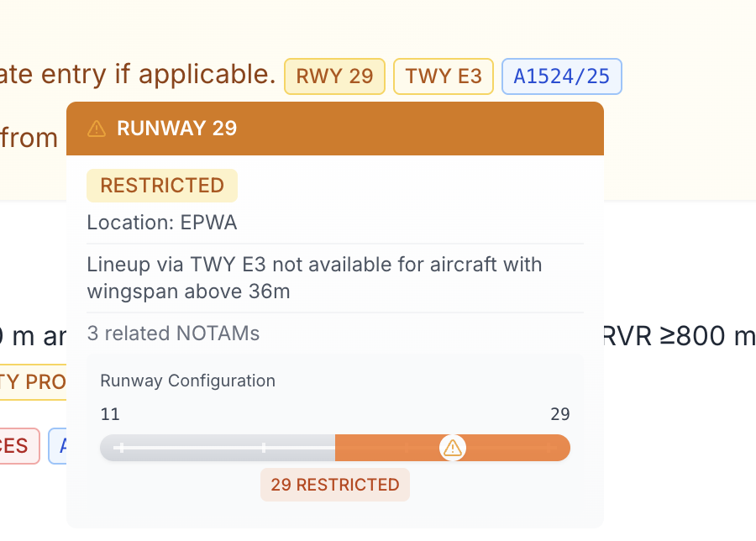Click the Runway Configuration heading
The height and width of the screenshot is (541, 756).
pos(187,381)
